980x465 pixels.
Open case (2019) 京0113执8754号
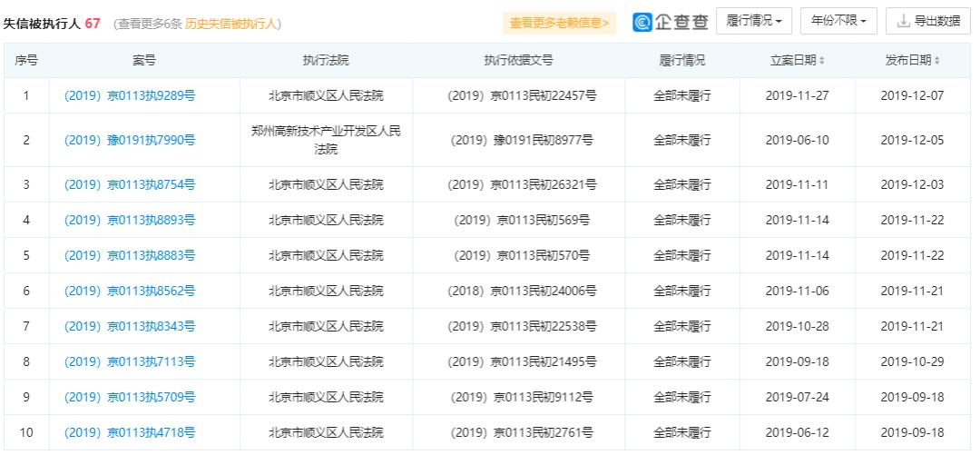[x=130, y=184]
